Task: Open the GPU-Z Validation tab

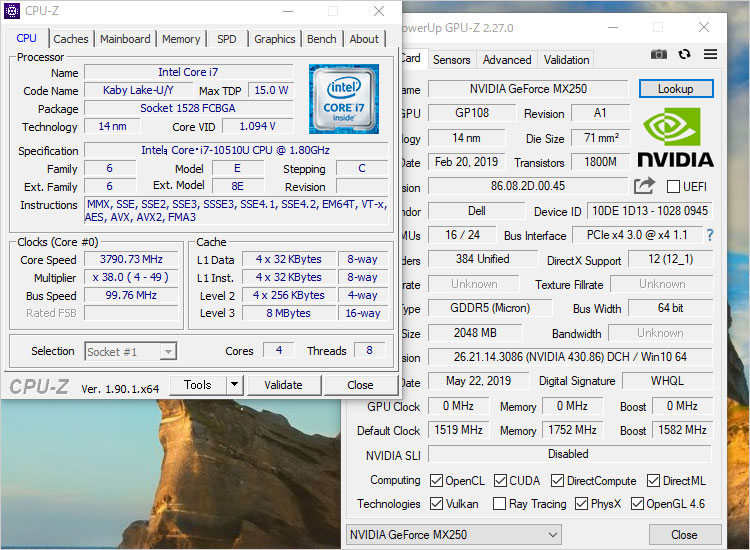Action: tap(566, 60)
